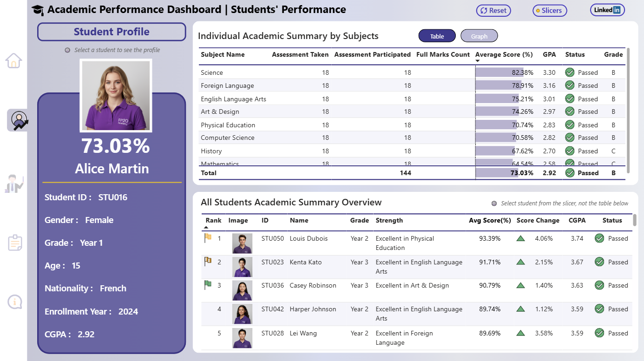The image size is (644, 361).
Task: Click the passed checkmark icon for Science
Action: (570, 72)
